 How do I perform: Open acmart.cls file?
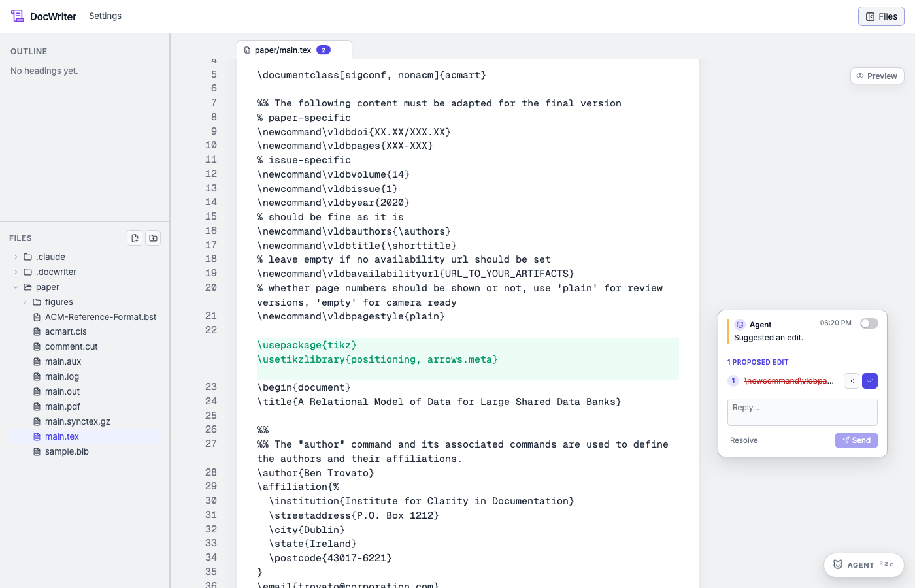coord(66,331)
